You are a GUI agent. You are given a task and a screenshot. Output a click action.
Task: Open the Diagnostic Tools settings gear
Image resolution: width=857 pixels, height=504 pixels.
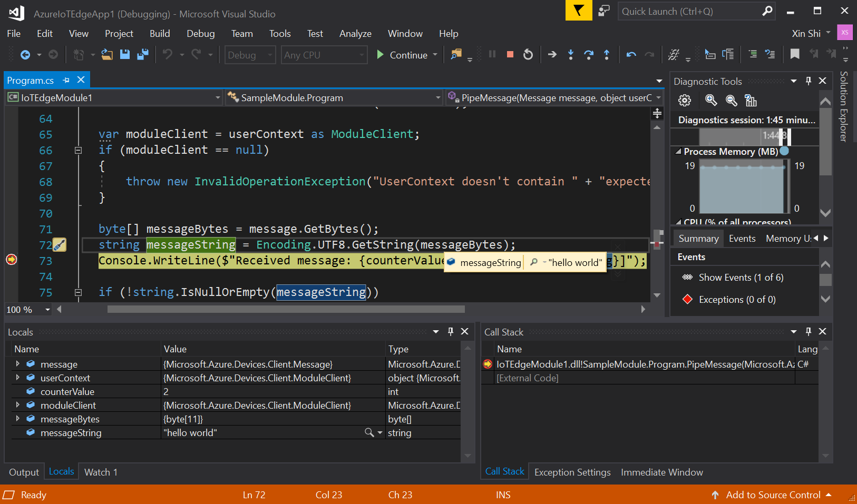point(684,100)
